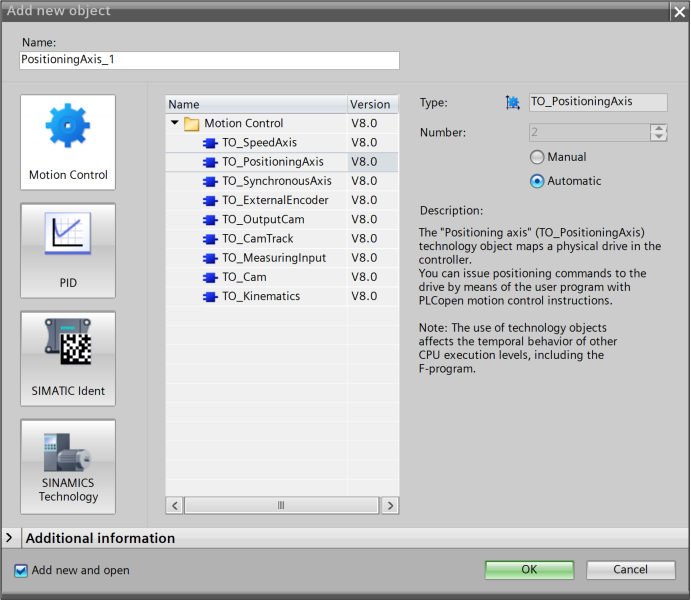691x601 pixels.
Task: Select the TO_PositioningAxis row
Action: point(282,162)
